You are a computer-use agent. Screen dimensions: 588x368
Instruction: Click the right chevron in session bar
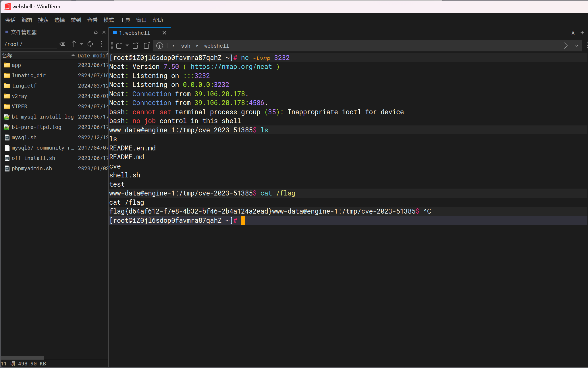click(566, 46)
